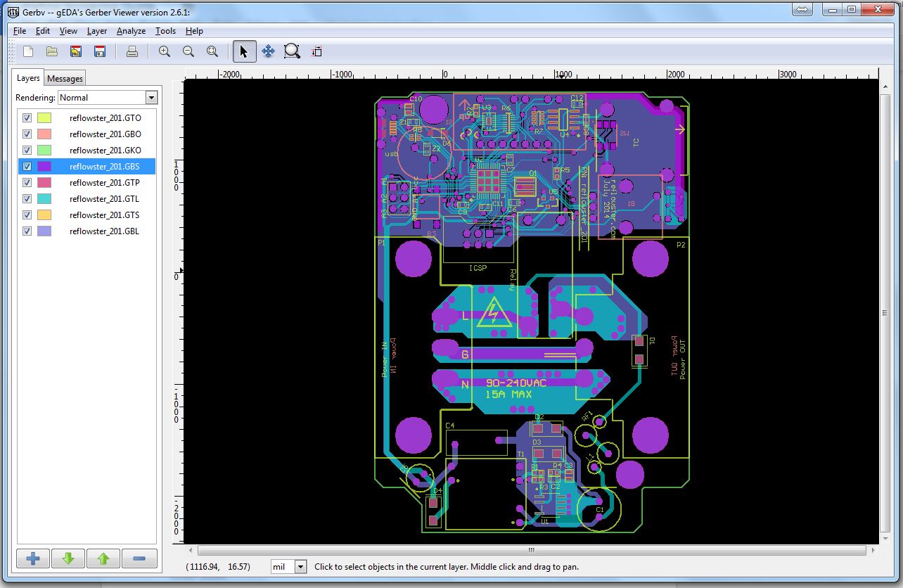Image resolution: width=903 pixels, height=588 pixels.
Task: Click the GBS layer purple color swatch
Action: point(44,167)
